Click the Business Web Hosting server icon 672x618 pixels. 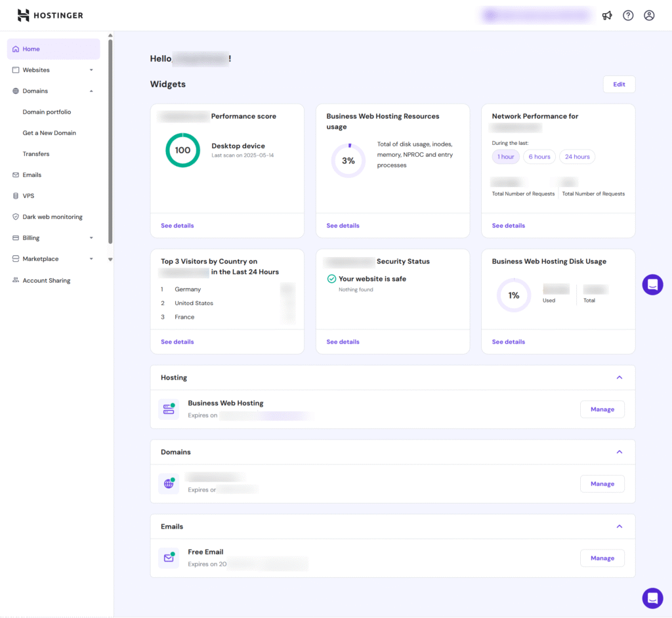169,409
